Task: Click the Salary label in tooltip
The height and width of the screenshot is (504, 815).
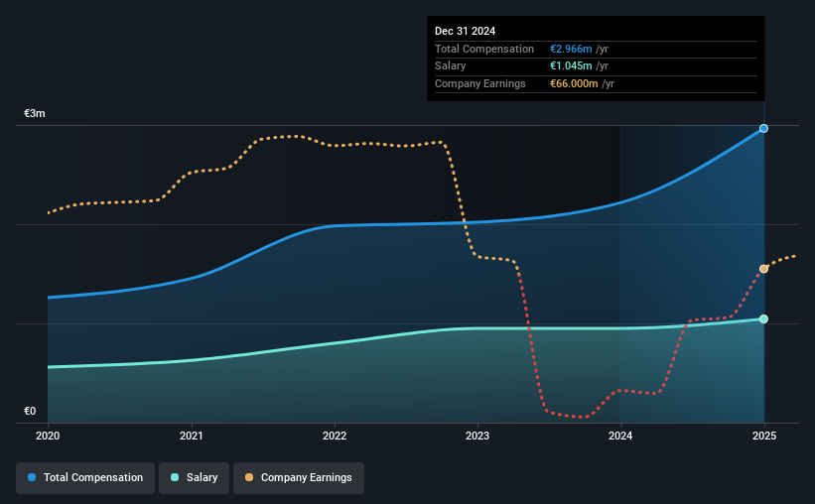Action: (450, 66)
